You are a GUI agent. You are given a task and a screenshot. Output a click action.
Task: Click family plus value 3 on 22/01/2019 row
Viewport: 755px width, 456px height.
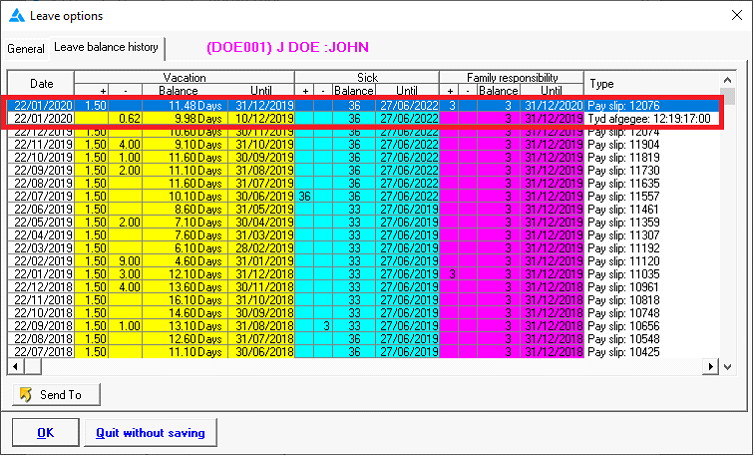449,274
